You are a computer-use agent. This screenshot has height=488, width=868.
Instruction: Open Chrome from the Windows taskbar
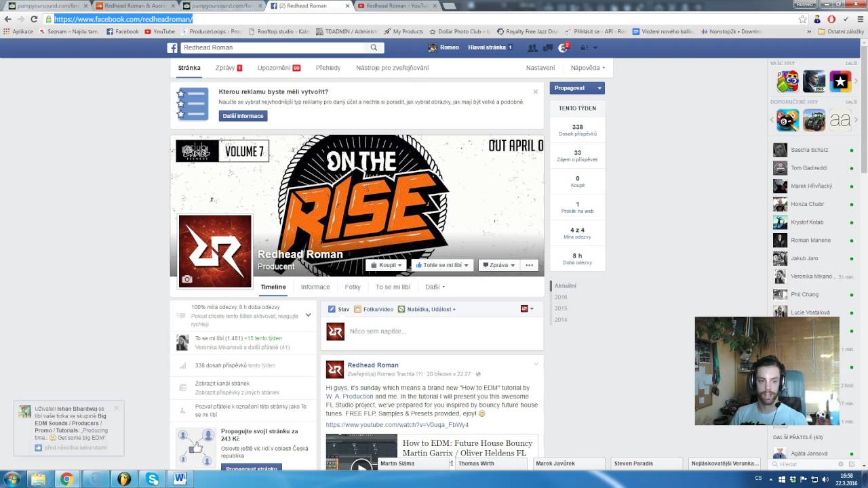[x=66, y=479]
